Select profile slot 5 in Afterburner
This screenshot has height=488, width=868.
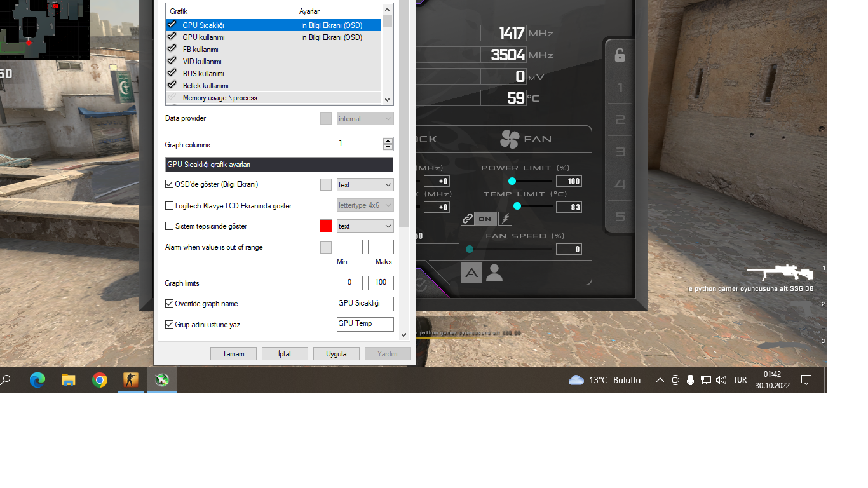coord(620,217)
